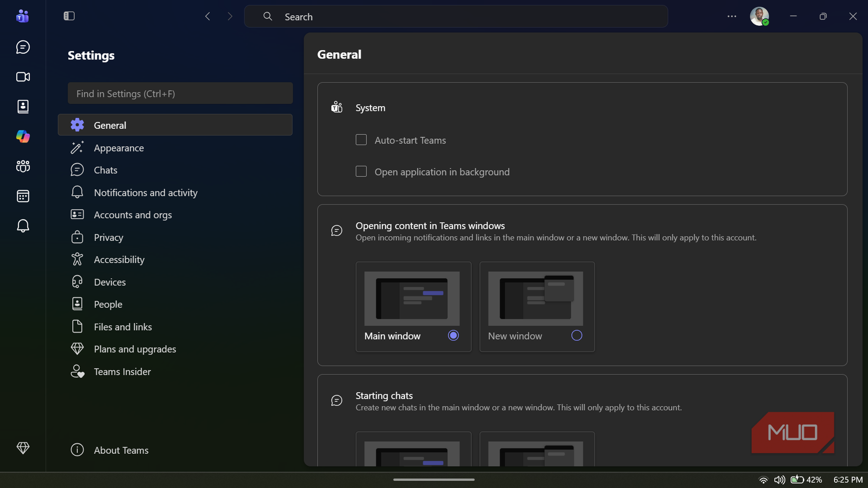The image size is (868, 488).
Task: Open the Chat section in left rail
Action: pyautogui.click(x=23, y=47)
